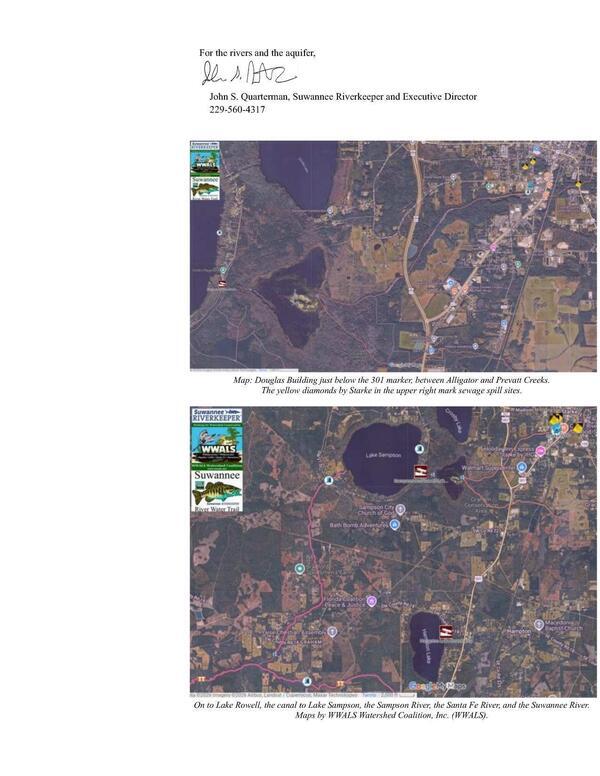Click the caption starting 'On to Lake Rowell, the canal'
Screen dimensions: 600x776
coord(392,705)
